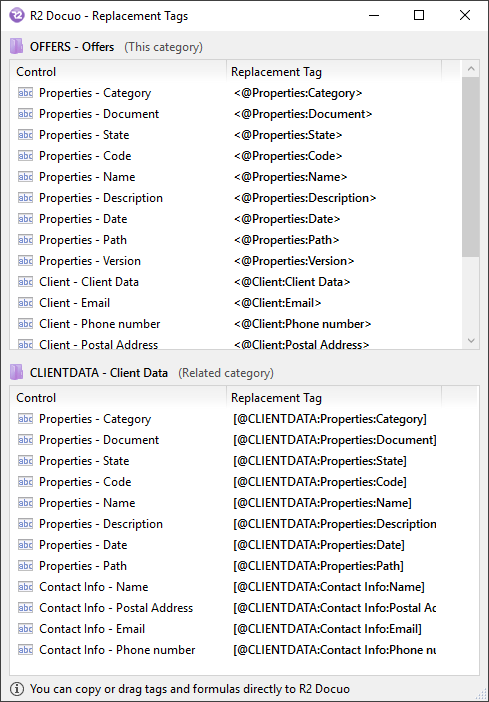Click the abc icon next to Client - Email
Image resolution: width=489 pixels, height=702 pixels.
click(25, 303)
